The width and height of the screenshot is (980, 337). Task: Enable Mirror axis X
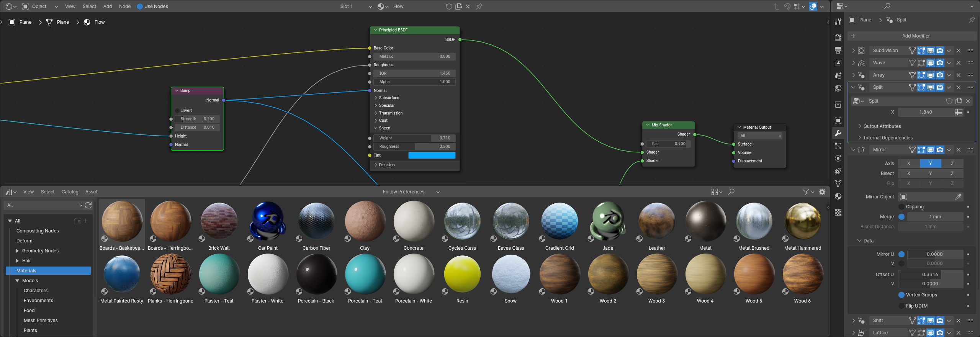(x=908, y=164)
